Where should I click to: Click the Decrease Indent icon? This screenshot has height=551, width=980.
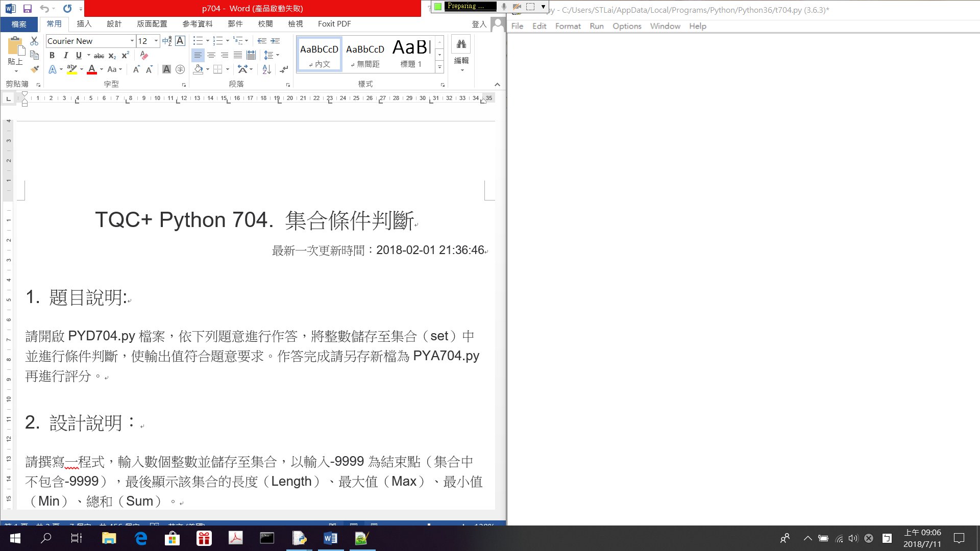pyautogui.click(x=262, y=41)
